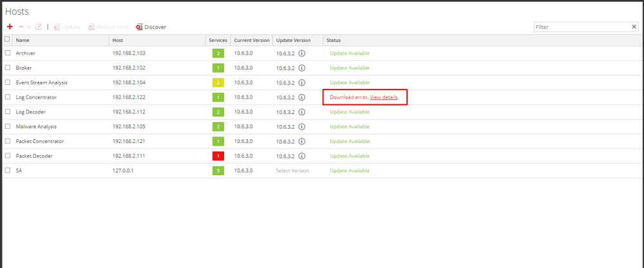
Task: Sort by the Update Version column header
Action: (298, 41)
